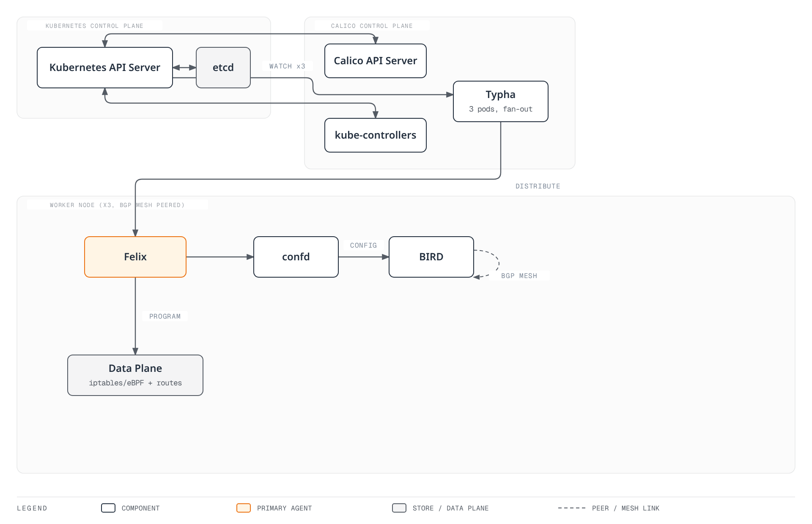Click the PROGRAM edge label
This screenshot has width=812, height=524.
click(x=165, y=317)
